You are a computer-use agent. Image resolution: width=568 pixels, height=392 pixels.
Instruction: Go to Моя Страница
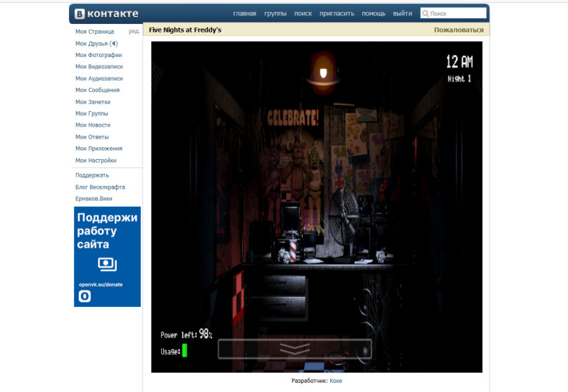click(x=94, y=32)
